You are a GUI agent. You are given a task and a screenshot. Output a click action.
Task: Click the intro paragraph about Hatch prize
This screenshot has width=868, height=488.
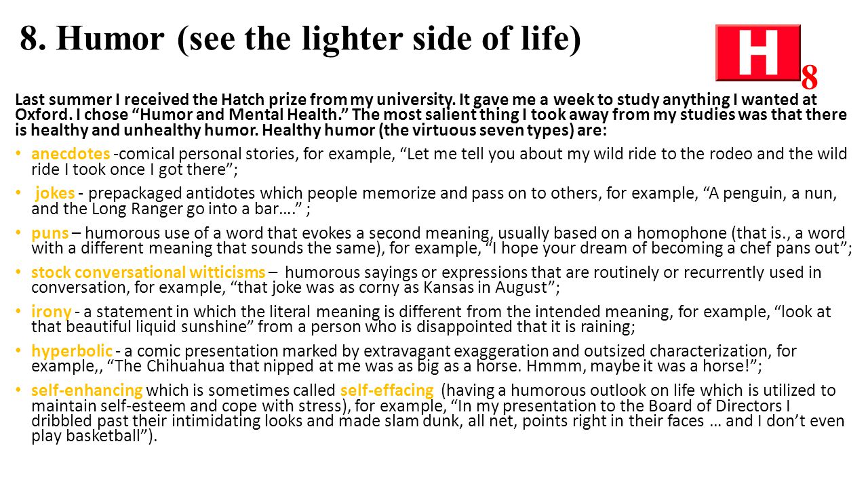pos(431,115)
